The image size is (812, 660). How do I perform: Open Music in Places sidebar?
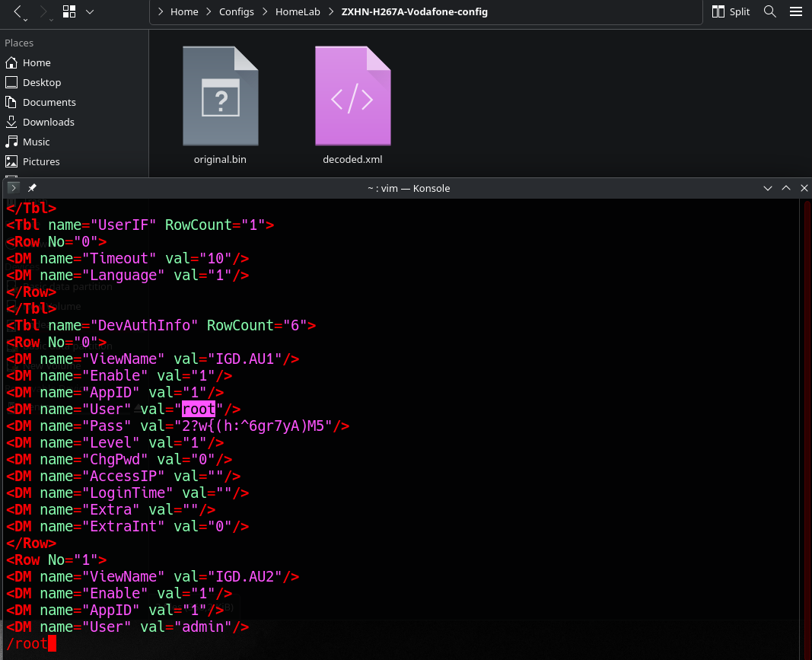point(36,142)
